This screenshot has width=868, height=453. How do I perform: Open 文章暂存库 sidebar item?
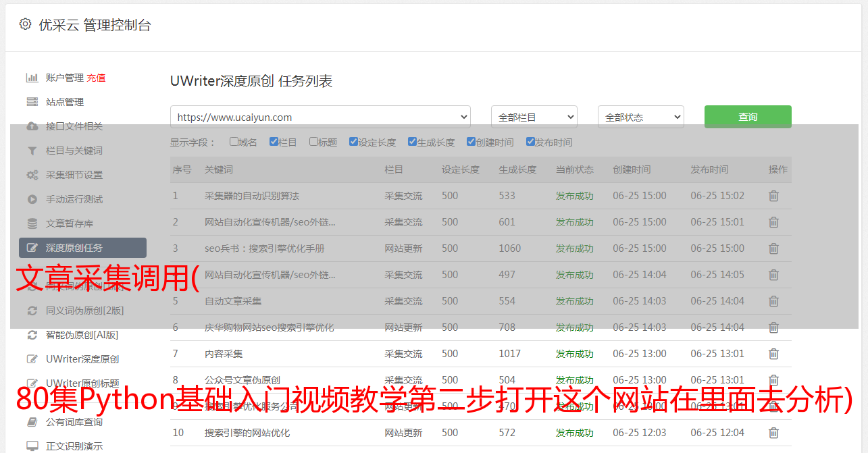coord(70,223)
